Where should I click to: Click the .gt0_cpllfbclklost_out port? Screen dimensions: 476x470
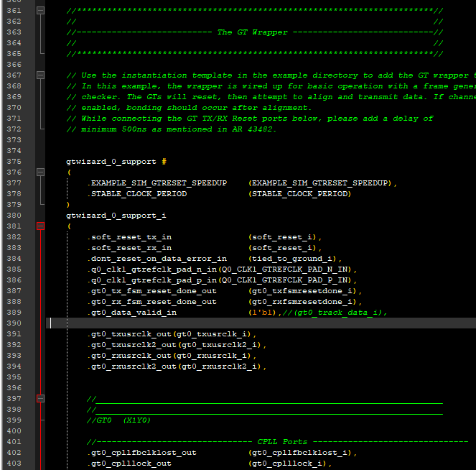point(142,453)
